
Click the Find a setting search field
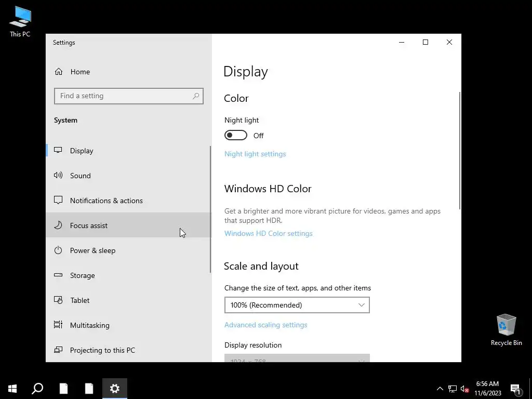(129, 96)
